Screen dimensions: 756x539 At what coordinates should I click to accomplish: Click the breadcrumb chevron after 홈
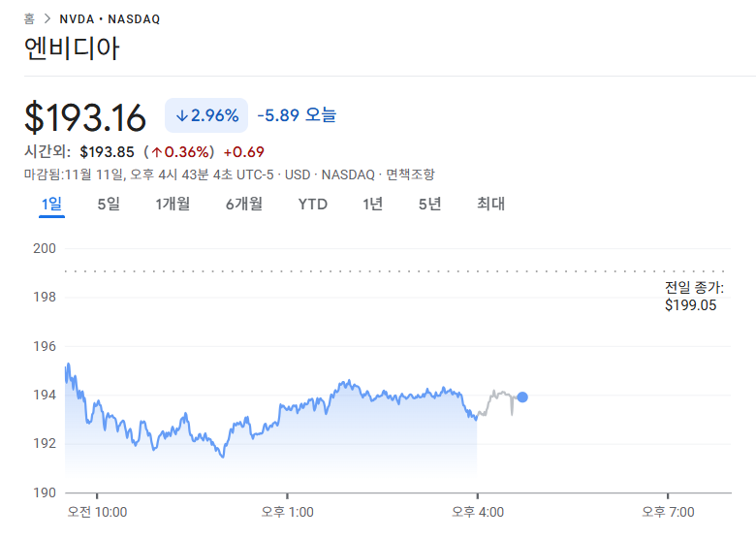[47, 19]
